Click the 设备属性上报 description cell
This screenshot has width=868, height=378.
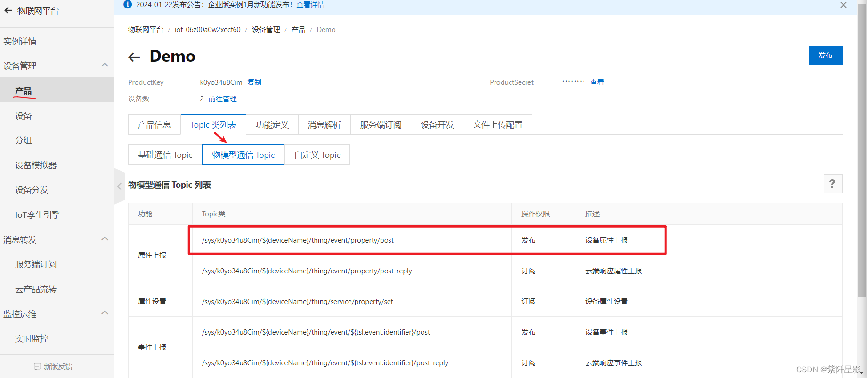(607, 240)
